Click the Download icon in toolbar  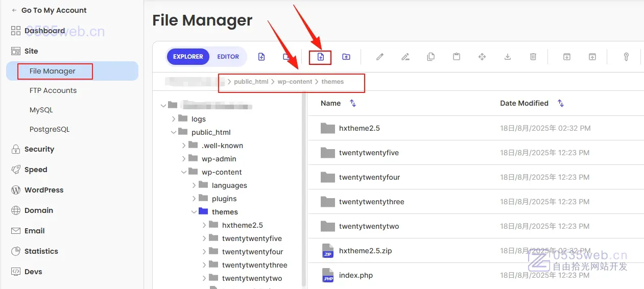[x=508, y=57]
